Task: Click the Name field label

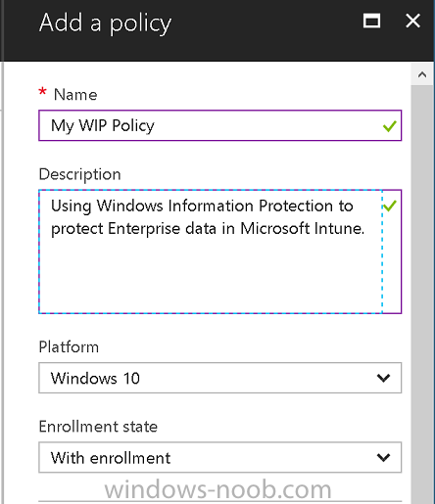Action: pos(75,95)
